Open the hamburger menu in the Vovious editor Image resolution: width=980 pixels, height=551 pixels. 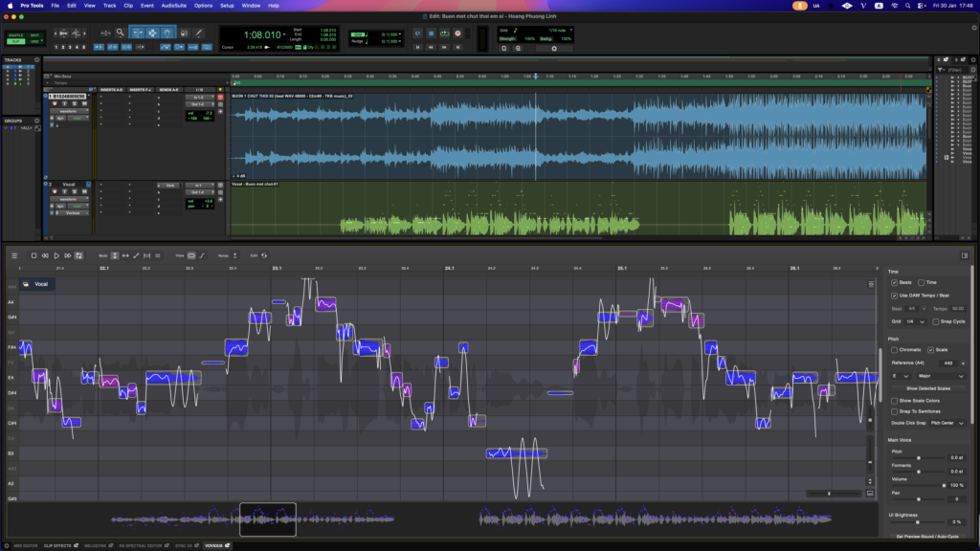pyautogui.click(x=14, y=255)
